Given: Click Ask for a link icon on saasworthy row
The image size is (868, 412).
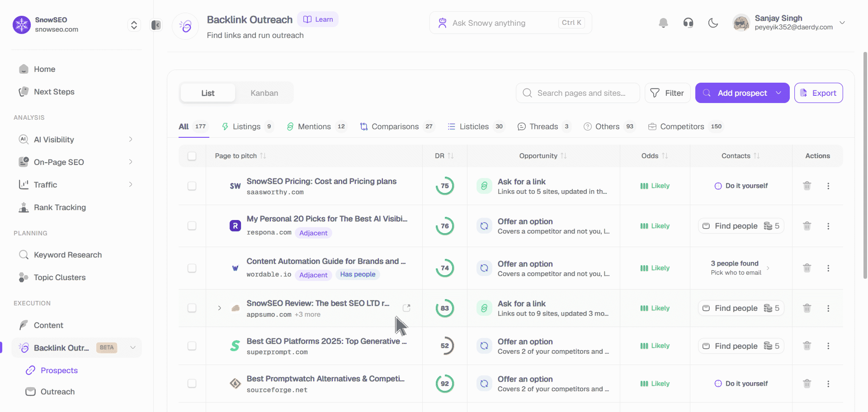Looking at the screenshot, I should point(484,186).
